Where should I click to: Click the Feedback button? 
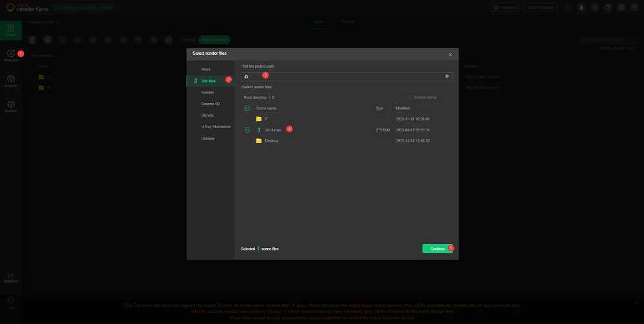(x=505, y=7)
